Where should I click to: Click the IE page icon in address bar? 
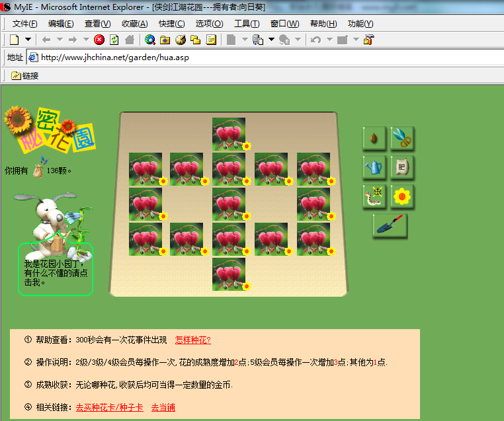(x=33, y=57)
